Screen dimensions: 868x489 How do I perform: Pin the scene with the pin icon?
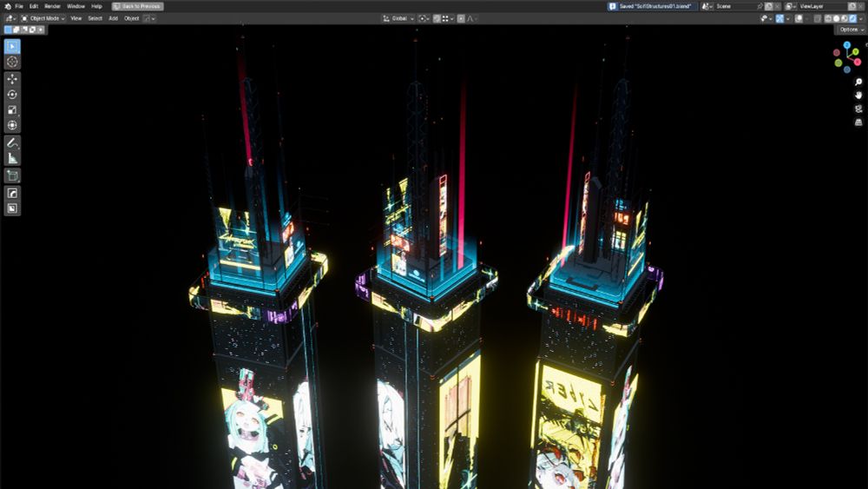[759, 6]
